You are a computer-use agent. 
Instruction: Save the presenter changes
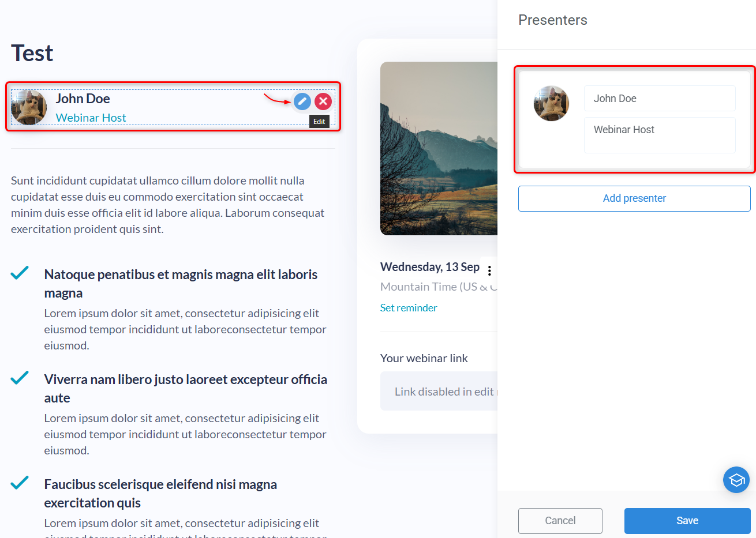(x=687, y=521)
